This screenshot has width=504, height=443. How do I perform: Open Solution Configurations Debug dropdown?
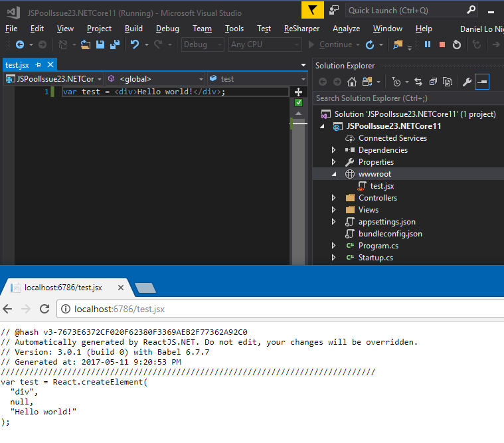[x=203, y=44]
